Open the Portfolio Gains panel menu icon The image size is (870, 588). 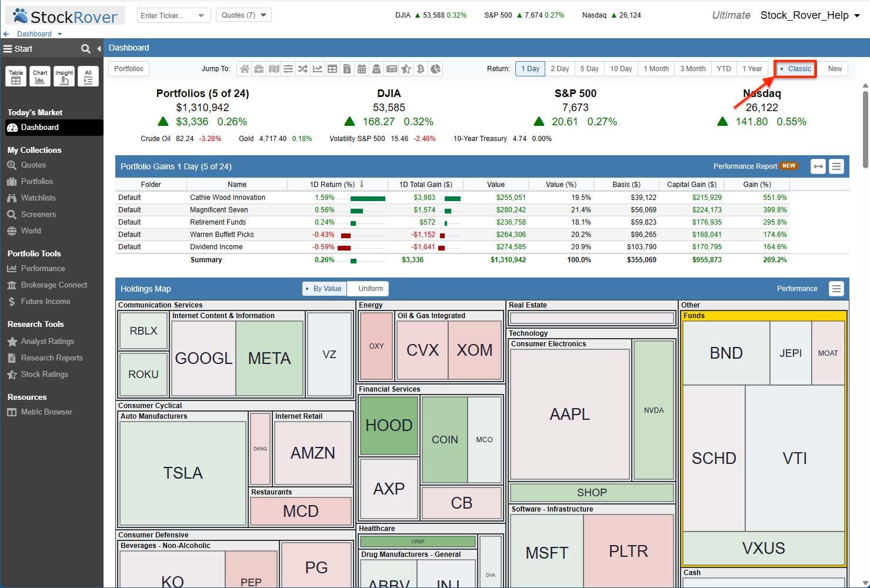click(836, 166)
